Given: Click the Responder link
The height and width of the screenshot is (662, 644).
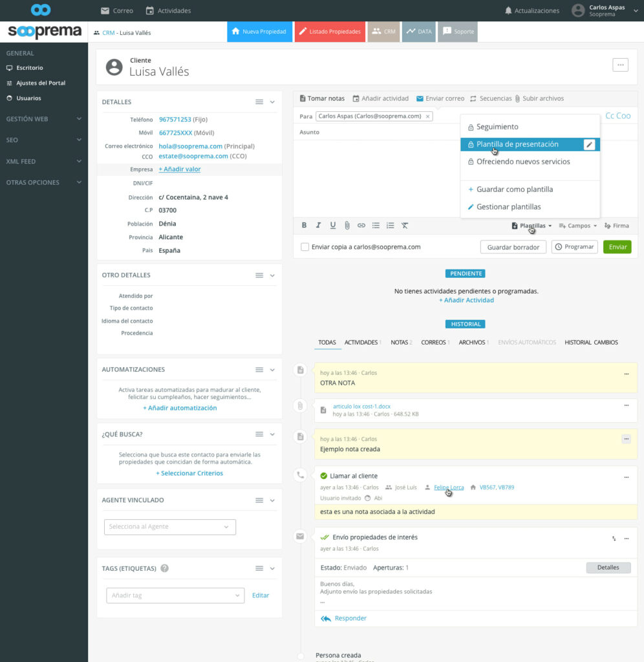Looking at the screenshot, I should 343,618.
